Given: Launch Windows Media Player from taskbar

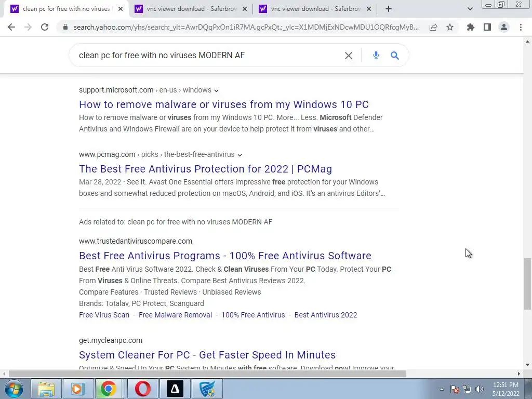Looking at the screenshot, I should [77, 389].
